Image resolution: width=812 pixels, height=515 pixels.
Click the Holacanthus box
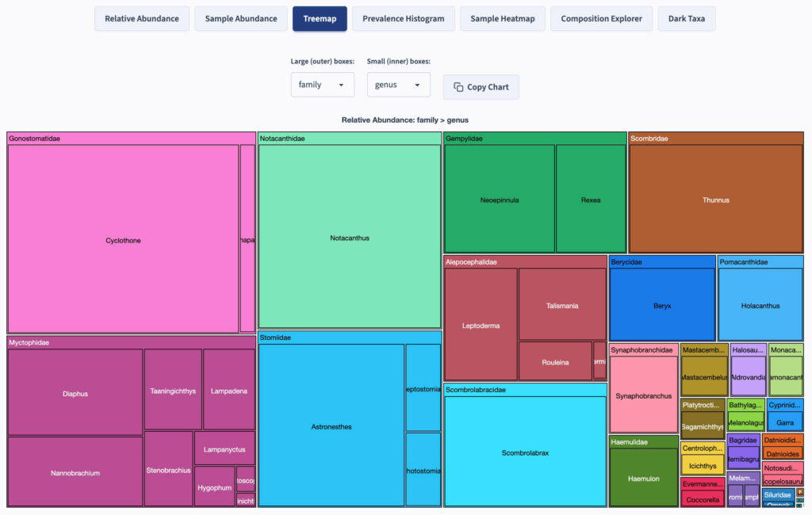(x=760, y=304)
